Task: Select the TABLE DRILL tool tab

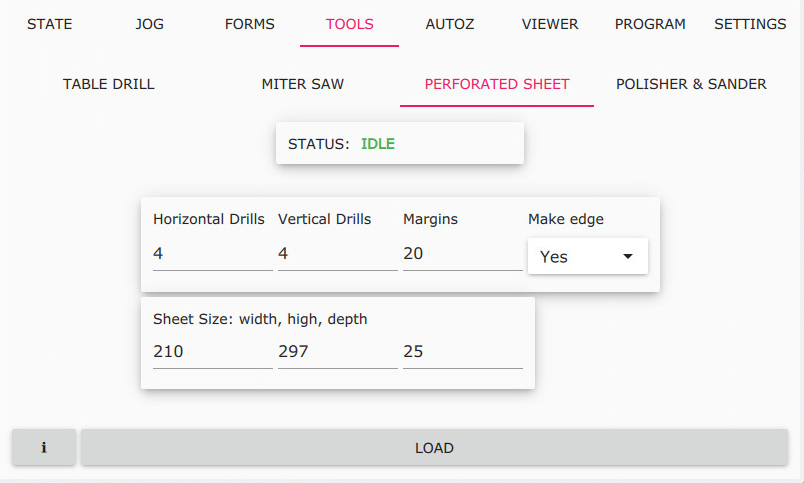Action: pyautogui.click(x=109, y=84)
